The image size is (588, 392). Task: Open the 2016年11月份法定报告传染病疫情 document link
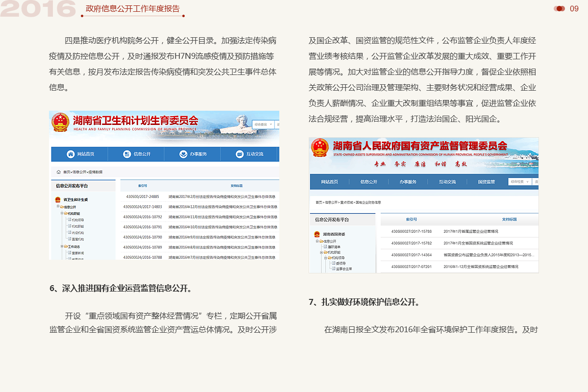click(x=222, y=217)
